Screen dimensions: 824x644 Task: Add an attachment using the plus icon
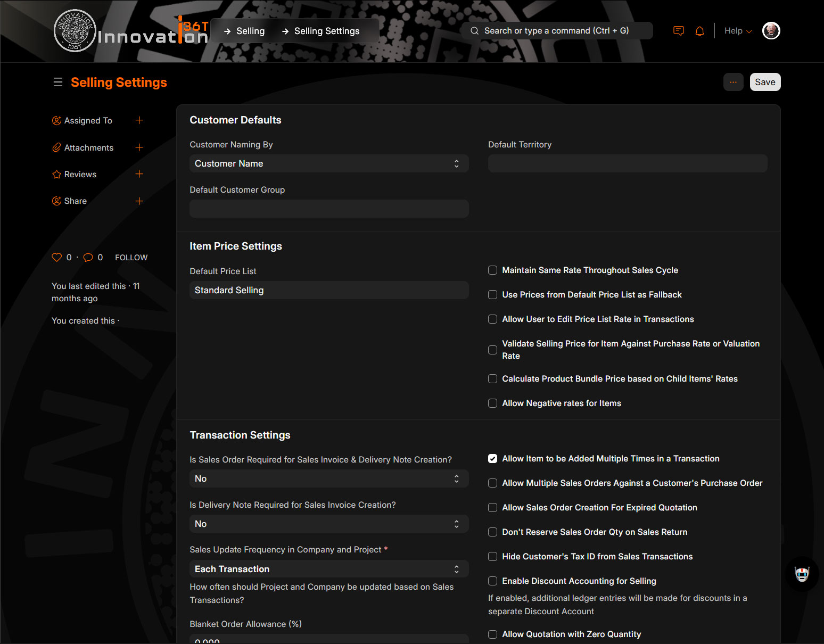click(x=139, y=147)
